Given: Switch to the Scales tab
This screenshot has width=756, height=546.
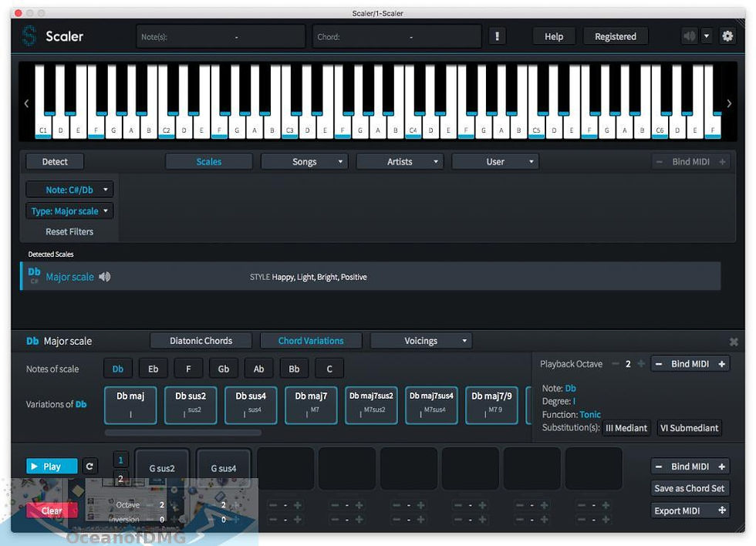Looking at the screenshot, I should pyautogui.click(x=209, y=161).
